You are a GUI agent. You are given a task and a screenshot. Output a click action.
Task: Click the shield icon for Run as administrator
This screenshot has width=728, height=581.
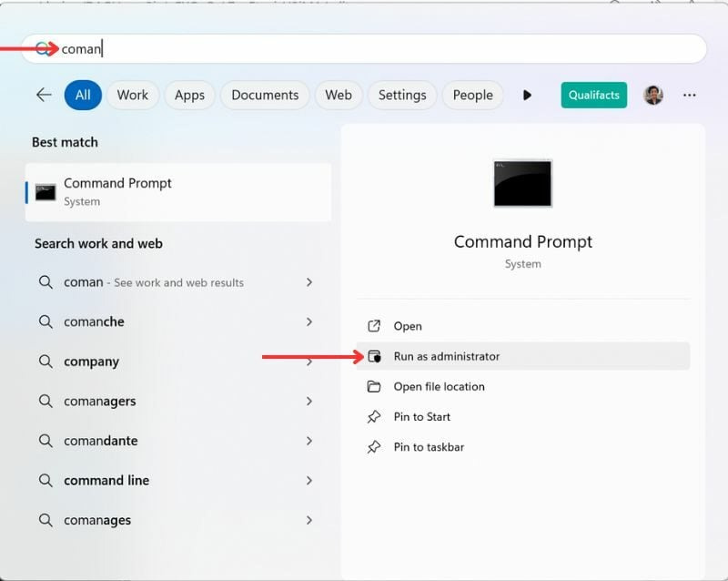[x=374, y=356]
